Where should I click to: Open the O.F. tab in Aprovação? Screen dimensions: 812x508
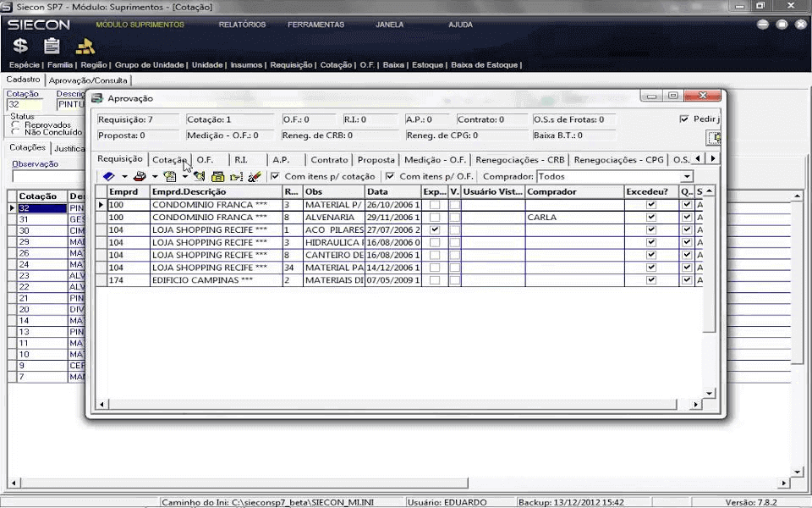[x=205, y=160]
